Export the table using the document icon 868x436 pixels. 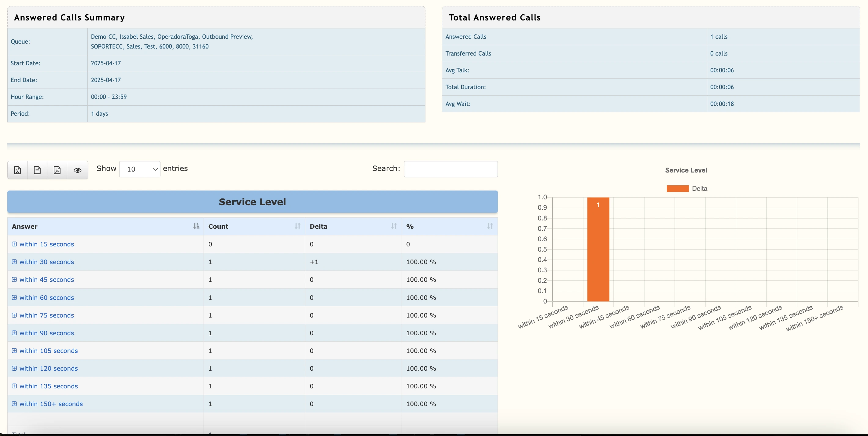click(37, 170)
